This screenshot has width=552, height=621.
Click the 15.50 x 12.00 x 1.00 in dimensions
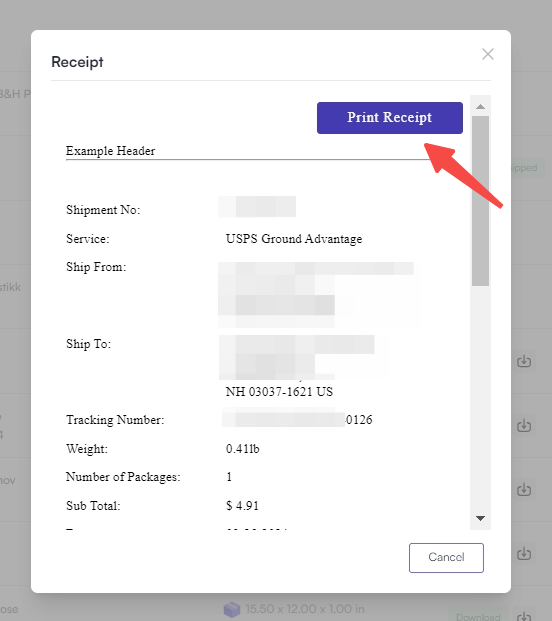click(305, 609)
